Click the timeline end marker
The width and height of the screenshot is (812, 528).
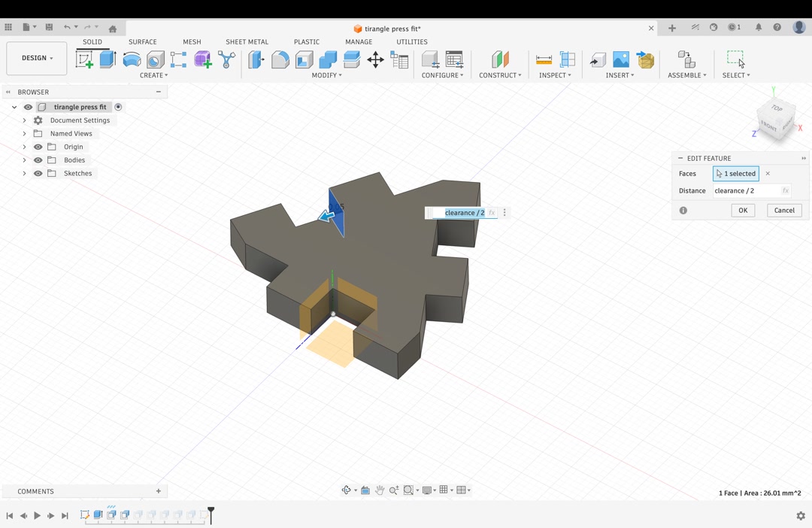coord(211,515)
